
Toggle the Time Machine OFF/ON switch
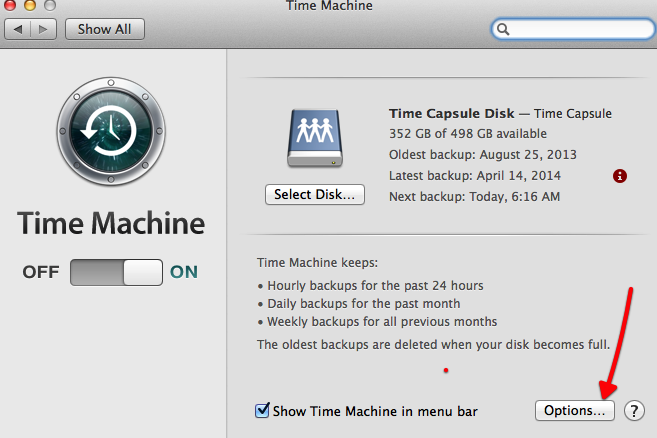116,272
